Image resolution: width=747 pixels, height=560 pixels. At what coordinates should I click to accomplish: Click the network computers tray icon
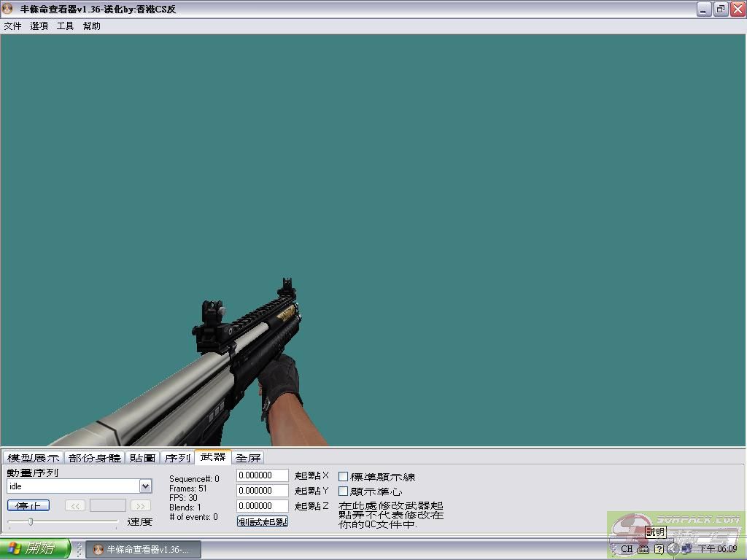click(x=686, y=549)
